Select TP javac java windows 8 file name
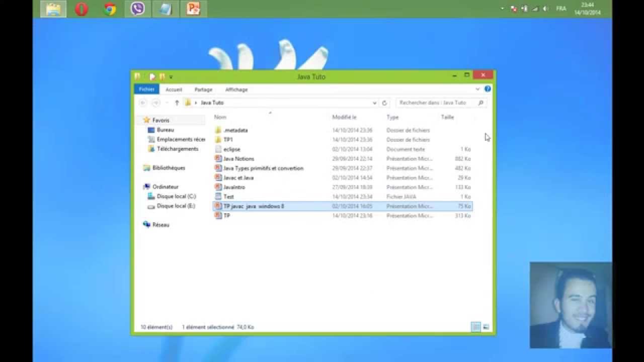Screen dimensions: 644x362 coord(254,206)
